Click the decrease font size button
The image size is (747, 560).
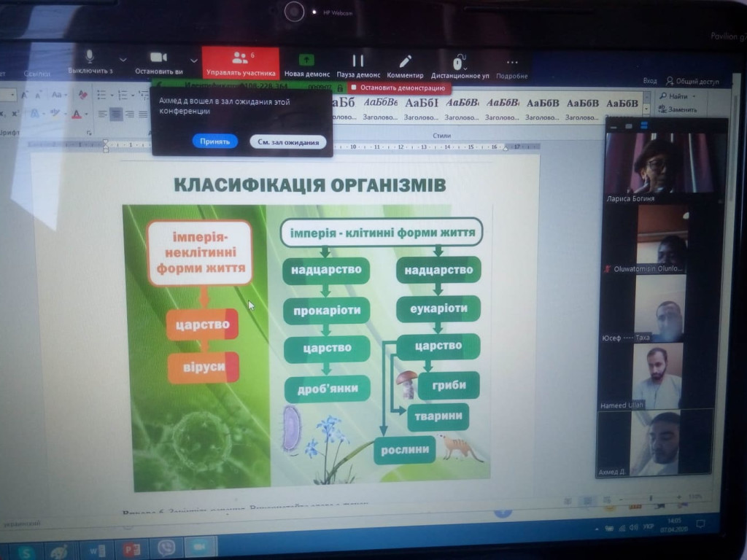[x=38, y=96]
